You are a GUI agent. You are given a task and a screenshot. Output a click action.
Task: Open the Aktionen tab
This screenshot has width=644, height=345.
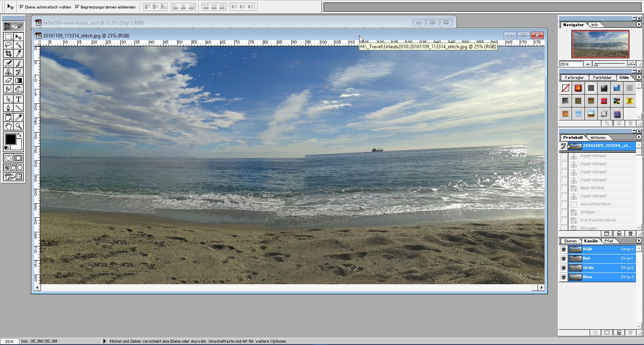[x=598, y=138]
